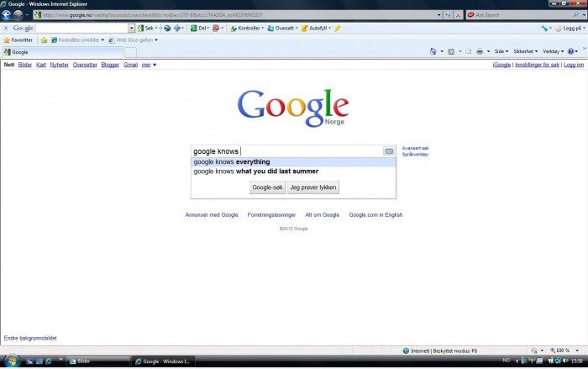588x369 pixels.
Task: Open the Bilder link
Action: 24,65
